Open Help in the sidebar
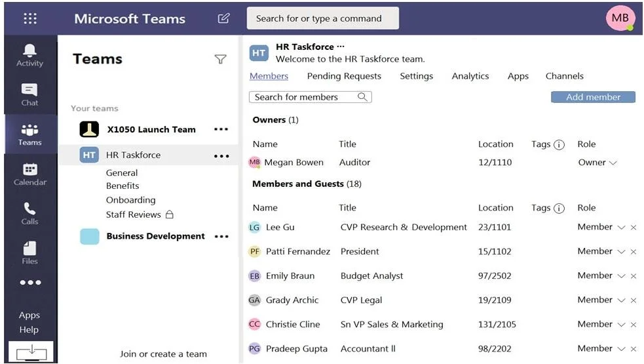Viewport: 644px width, 364px height. pos(29,329)
